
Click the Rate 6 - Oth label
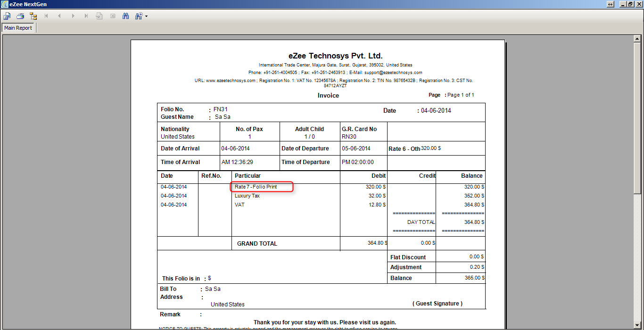pos(404,148)
